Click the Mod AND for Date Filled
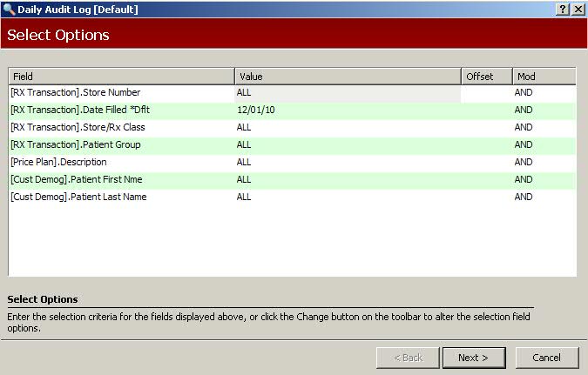 (x=524, y=110)
